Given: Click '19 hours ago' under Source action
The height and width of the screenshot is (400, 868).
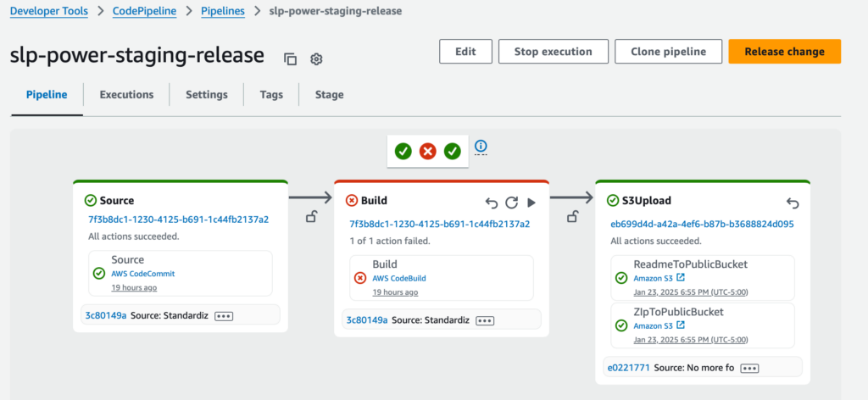Looking at the screenshot, I should pyautogui.click(x=134, y=287).
